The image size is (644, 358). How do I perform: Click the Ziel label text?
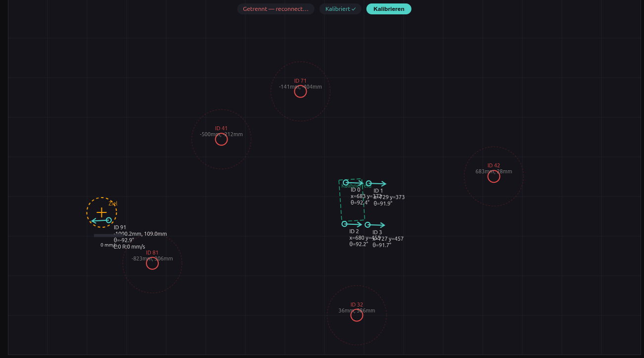tap(113, 204)
